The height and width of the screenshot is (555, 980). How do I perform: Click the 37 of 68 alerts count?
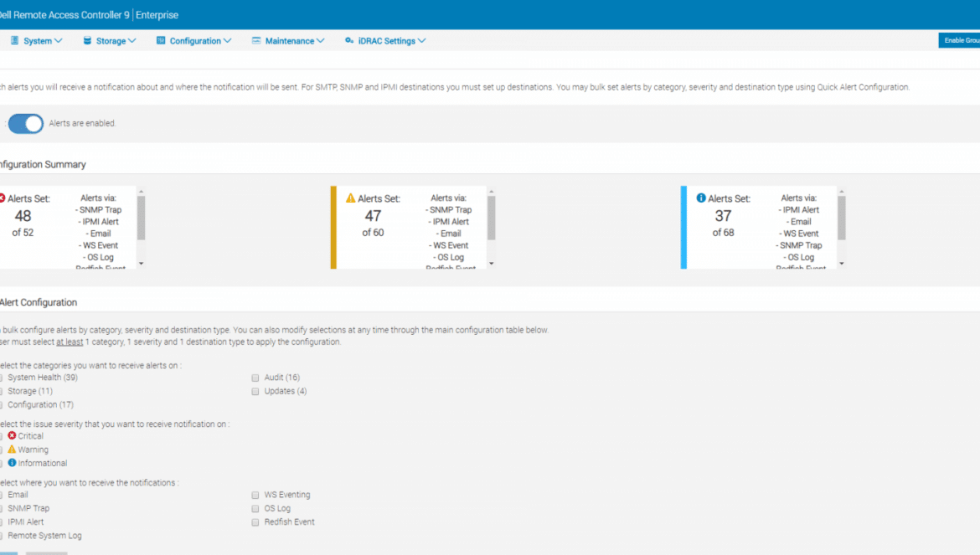[723, 223]
